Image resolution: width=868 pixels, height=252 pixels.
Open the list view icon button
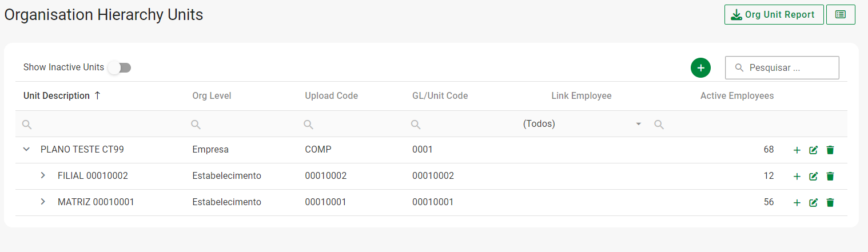point(841,15)
